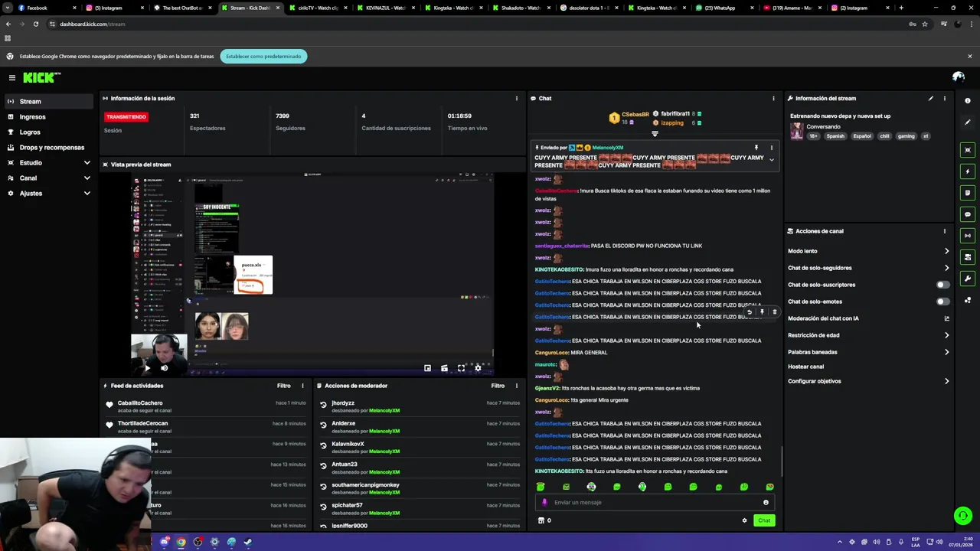The width and height of the screenshot is (980, 551).
Task: Open the emoji picker in chat input
Action: pos(766,503)
